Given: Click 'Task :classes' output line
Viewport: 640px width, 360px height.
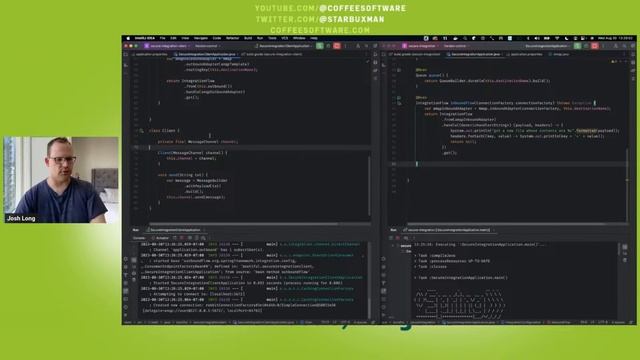Looking at the screenshot, I should [x=431, y=267].
